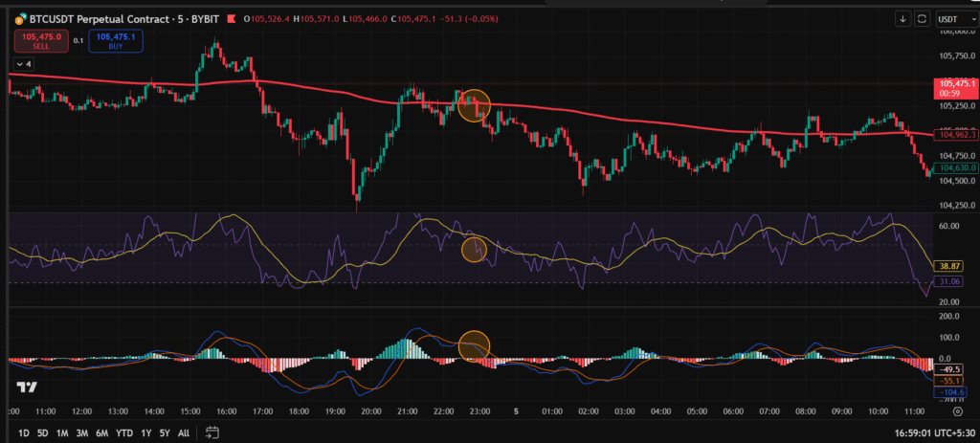980x443 pixels.
Task: Click the 104,500.0 price axis label
Action: click(x=957, y=181)
